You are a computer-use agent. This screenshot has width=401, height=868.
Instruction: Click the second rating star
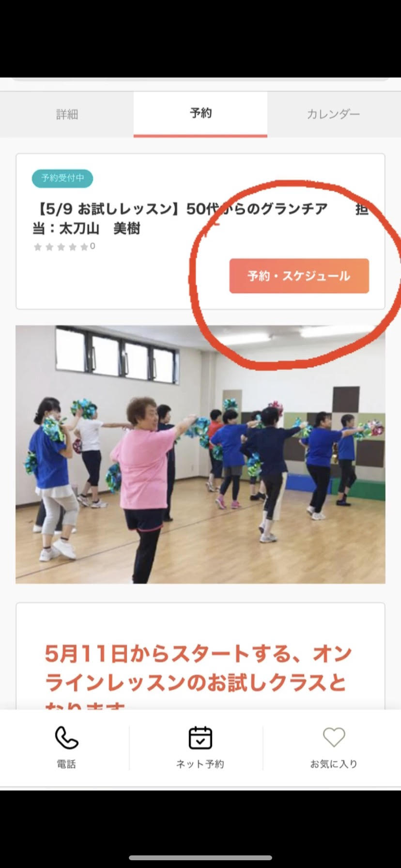point(49,247)
